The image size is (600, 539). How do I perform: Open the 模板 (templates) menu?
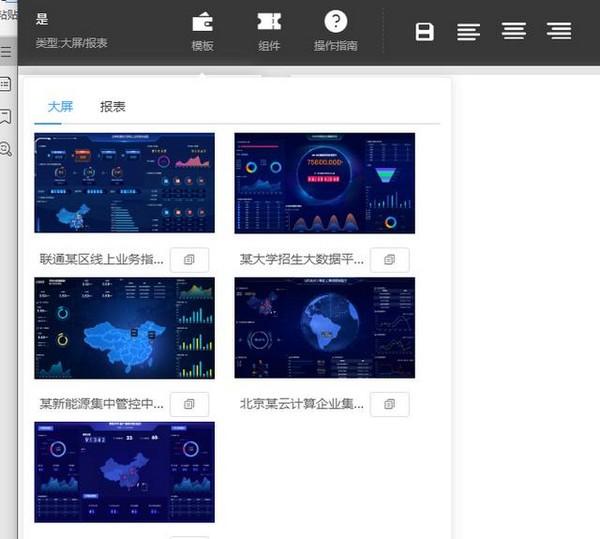(x=203, y=31)
